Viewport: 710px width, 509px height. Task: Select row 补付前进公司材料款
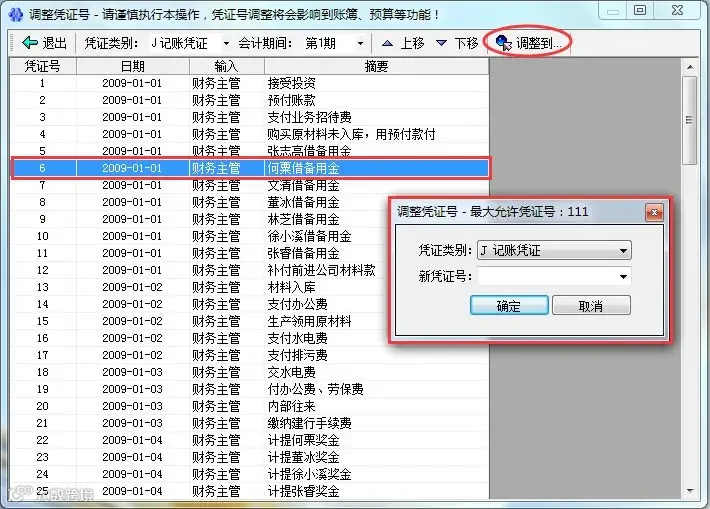[x=249, y=270]
